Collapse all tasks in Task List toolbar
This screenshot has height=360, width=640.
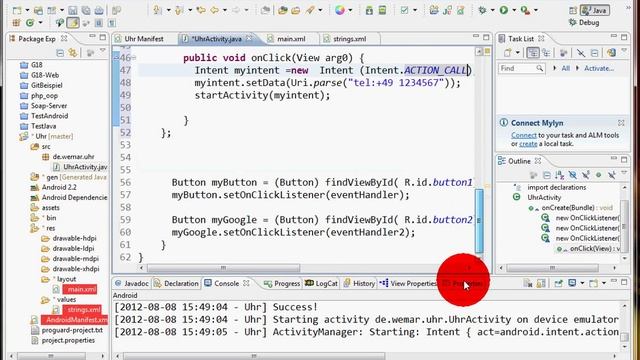594,53
